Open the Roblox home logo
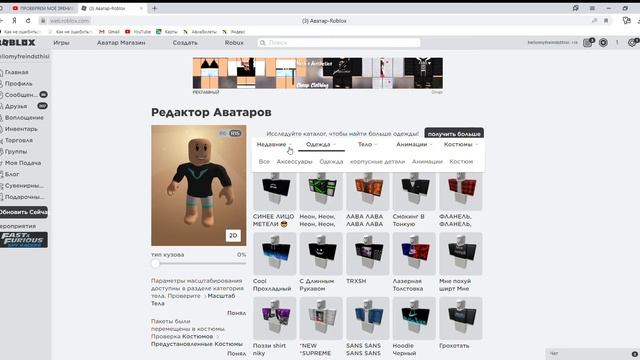The width and height of the screenshot is (640, 360). tap(17, 42)
